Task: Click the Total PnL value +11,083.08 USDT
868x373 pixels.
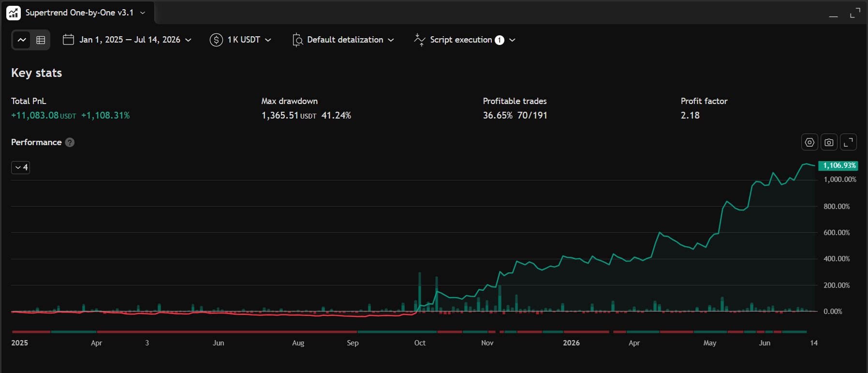Action: (44, 116)
